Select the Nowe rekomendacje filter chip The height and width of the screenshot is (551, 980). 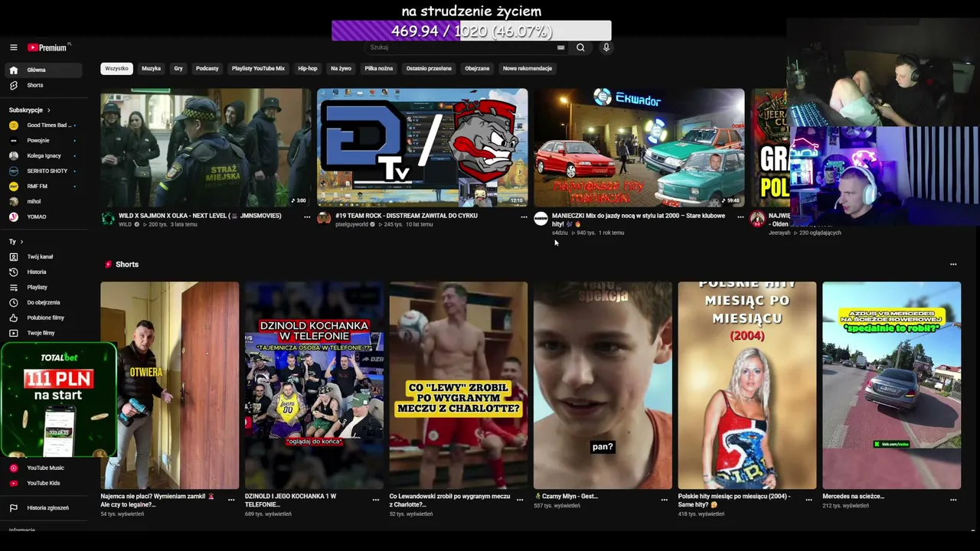pyautogui.click(x=528, y=68)
